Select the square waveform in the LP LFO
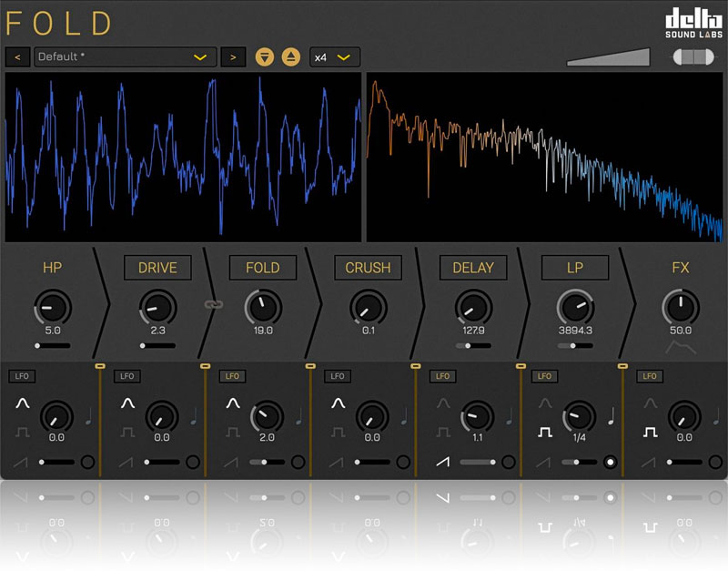The image size is (728, 571). [x=547, y=431]
